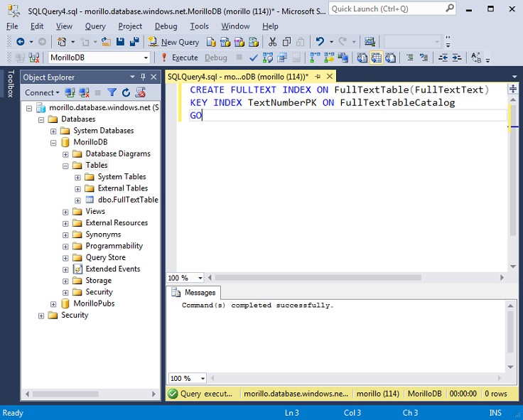The width and height of the screenshot is (523, 420).
Task: Open the Connect dropdown button
Action: [42, 92]
